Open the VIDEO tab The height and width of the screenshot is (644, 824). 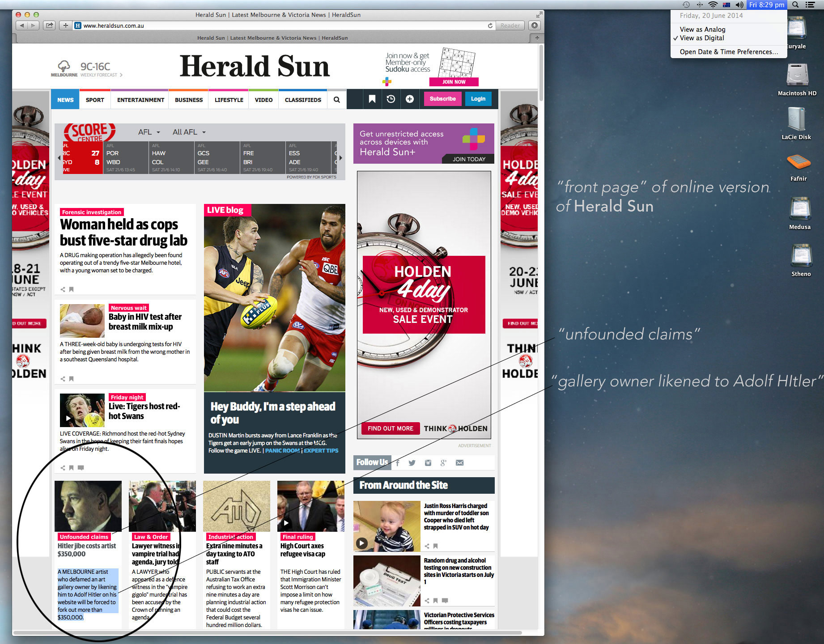click(x=263, y=100)
